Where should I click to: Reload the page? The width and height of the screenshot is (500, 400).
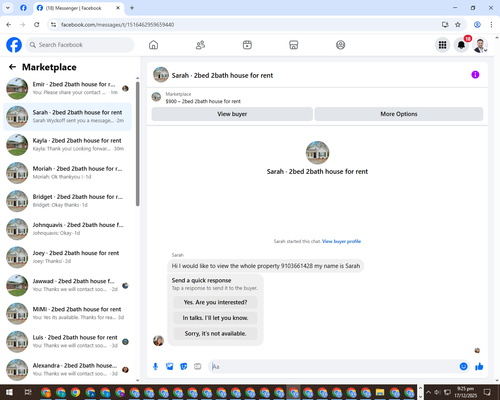coord(37,25)
